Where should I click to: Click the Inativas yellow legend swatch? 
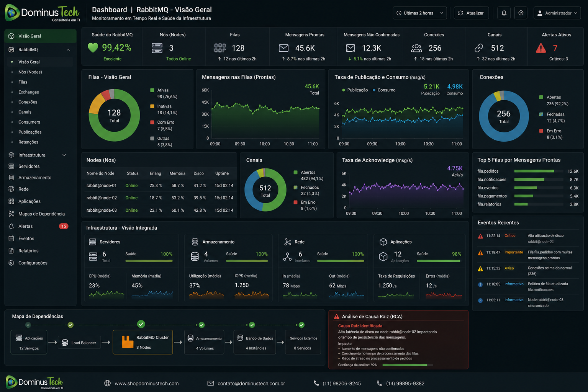pos(152,106)
